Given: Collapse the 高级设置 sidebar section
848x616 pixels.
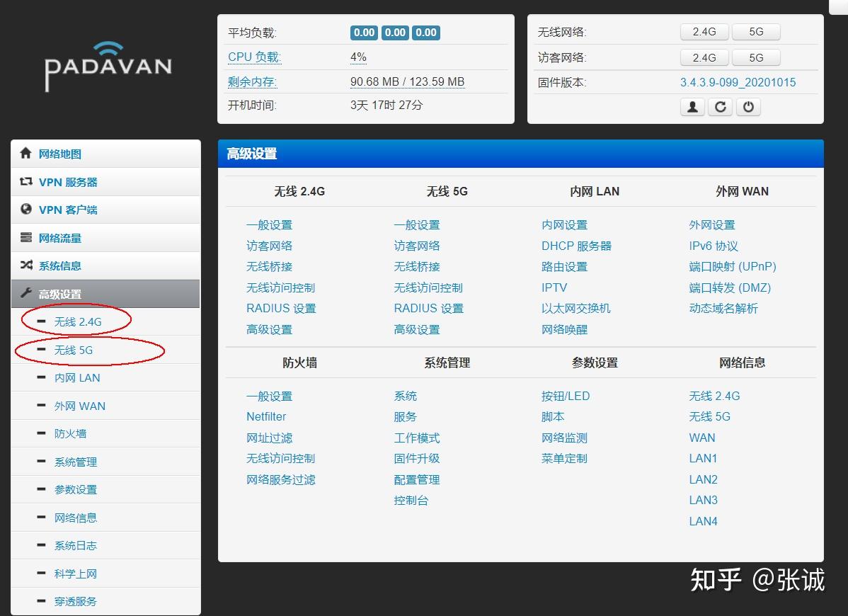Looking at the screenshot, I should click(105, 294).
